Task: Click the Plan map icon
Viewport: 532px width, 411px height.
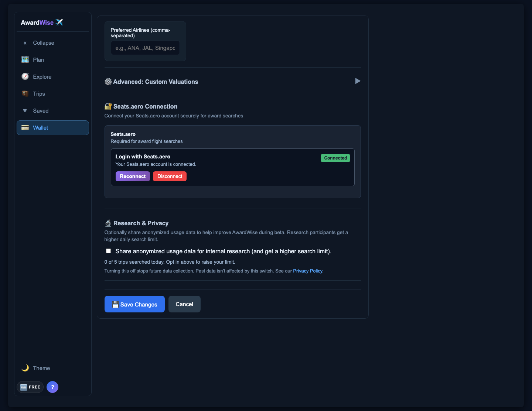Action: point(25,59)
